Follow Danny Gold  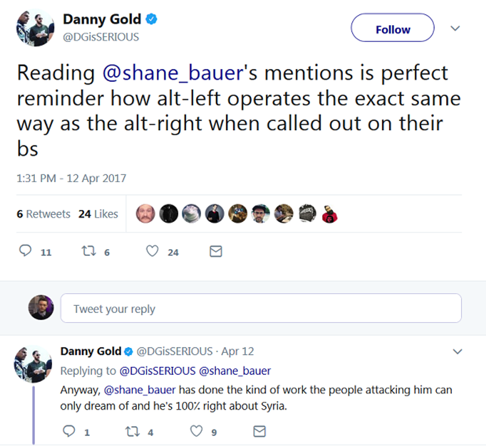(392, 30)
